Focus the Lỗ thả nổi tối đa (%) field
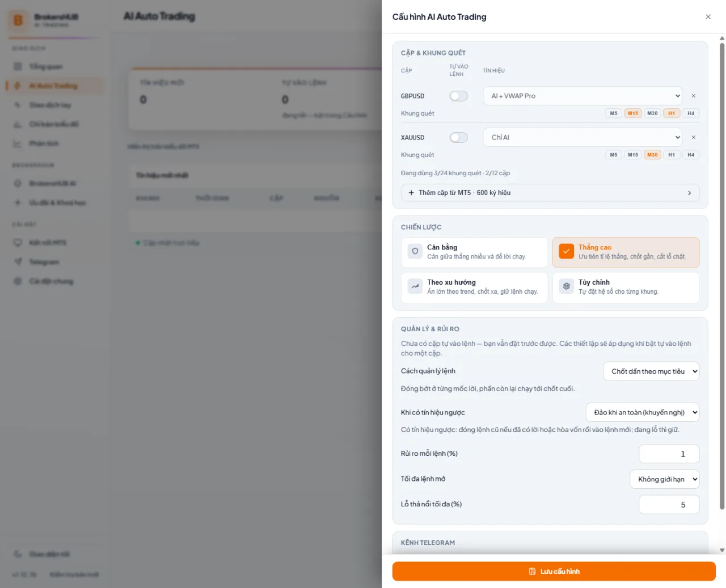This screenshot has width=726, height=588. [669, 504]
